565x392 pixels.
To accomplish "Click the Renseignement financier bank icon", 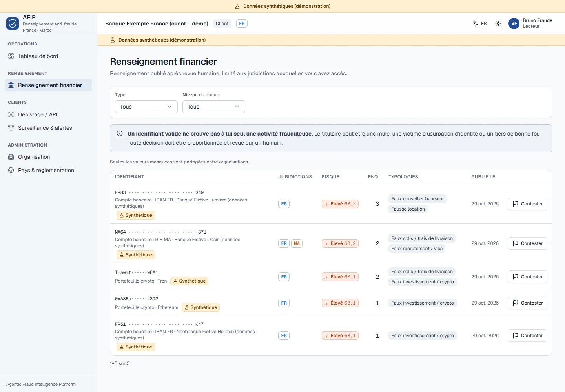I will point(11,85).
